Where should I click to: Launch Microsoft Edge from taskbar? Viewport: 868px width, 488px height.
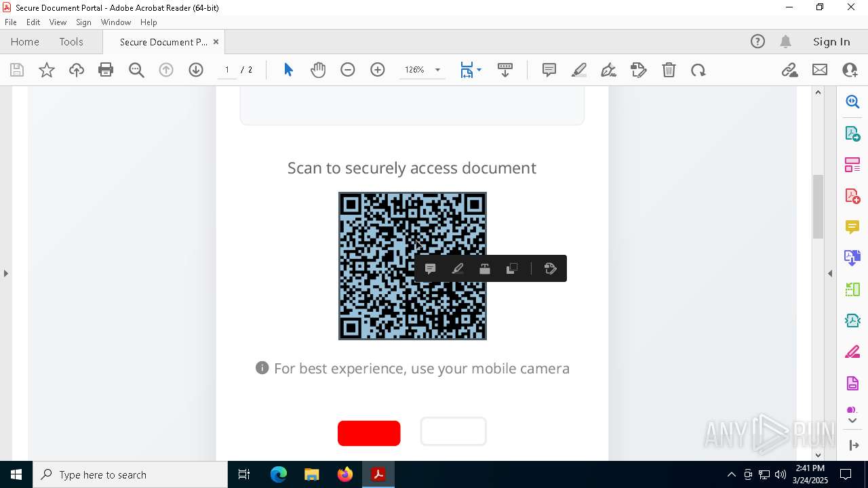[279, 474]
